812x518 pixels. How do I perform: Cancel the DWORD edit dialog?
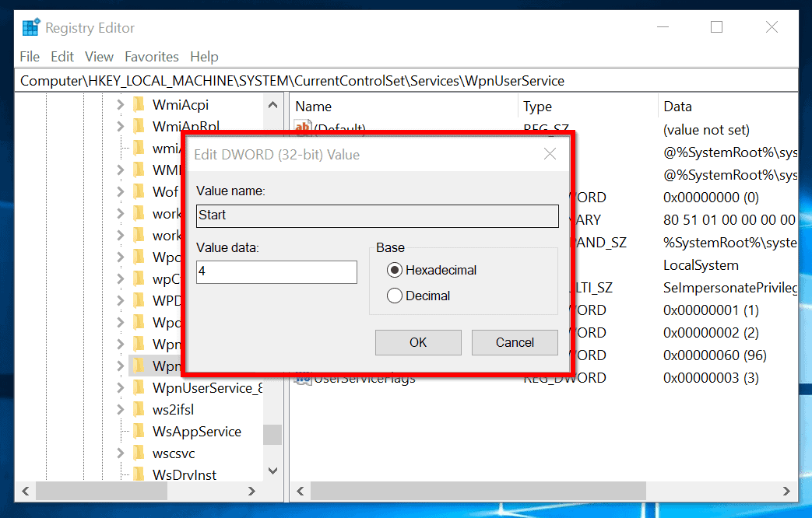tap(515, 342)
